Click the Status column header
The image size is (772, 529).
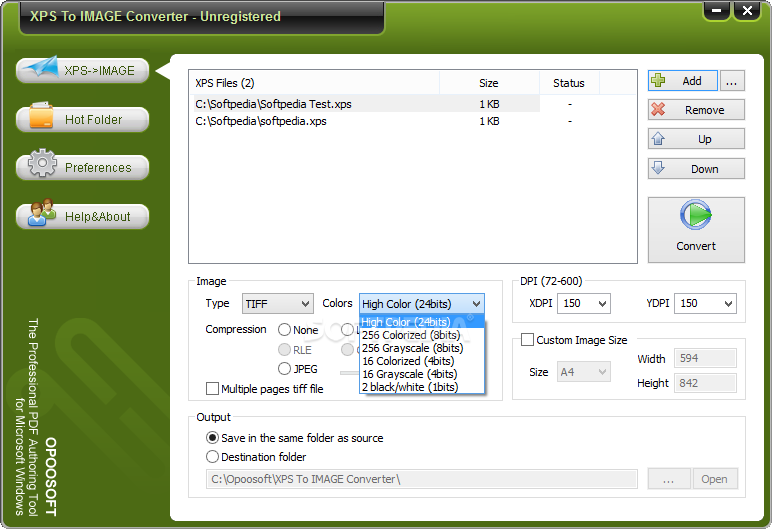(x=569, y=83)
